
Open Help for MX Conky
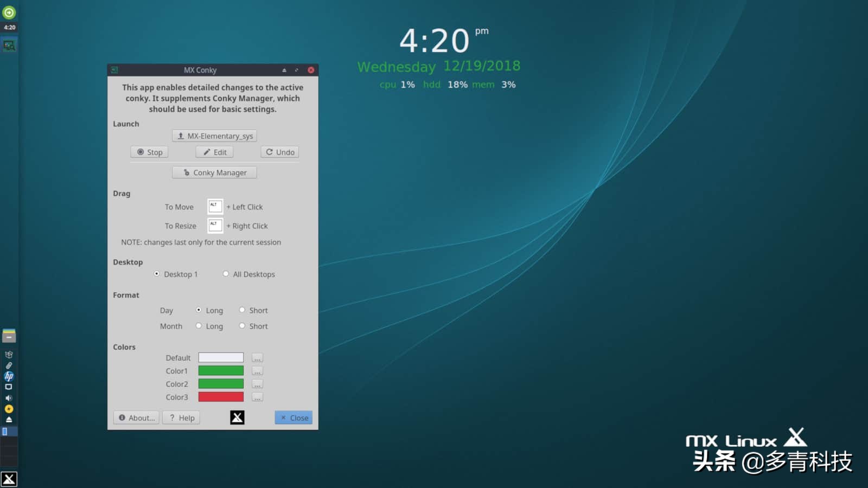coord(181,418)
